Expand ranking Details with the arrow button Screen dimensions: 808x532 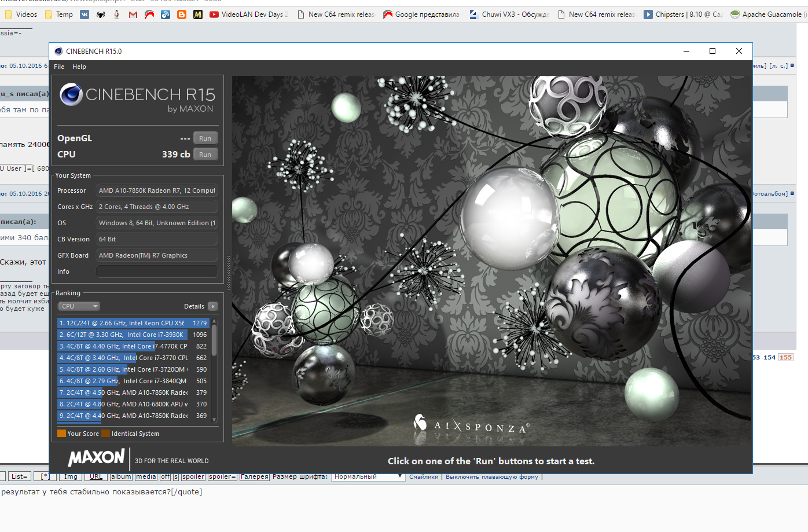tap(213, 306)
